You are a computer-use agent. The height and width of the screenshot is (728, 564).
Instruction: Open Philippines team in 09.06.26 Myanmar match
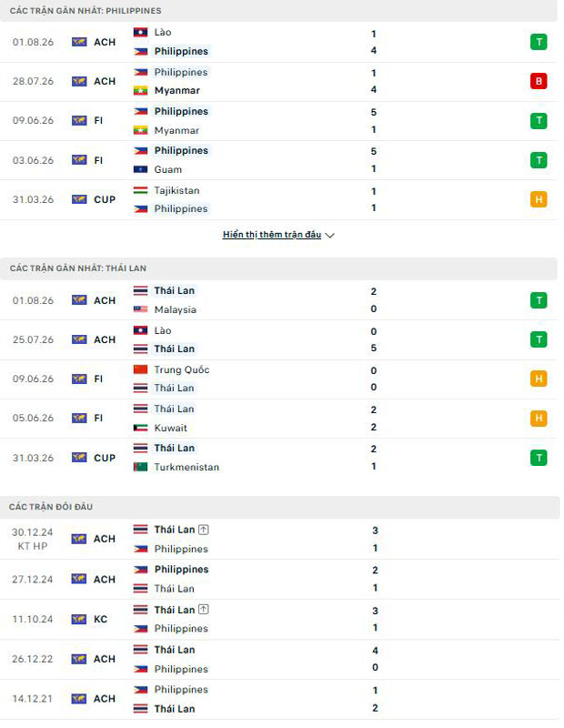(x=182, y=111)
